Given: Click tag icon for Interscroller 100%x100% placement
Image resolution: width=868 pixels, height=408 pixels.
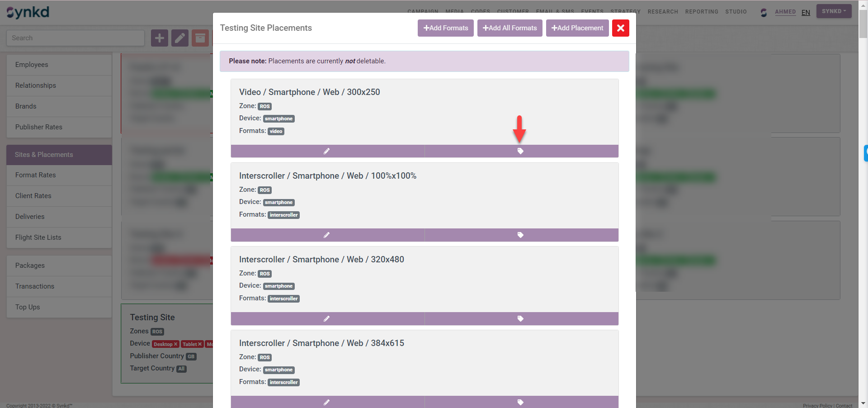Looking at the screenshot, I should pos(520,235).
